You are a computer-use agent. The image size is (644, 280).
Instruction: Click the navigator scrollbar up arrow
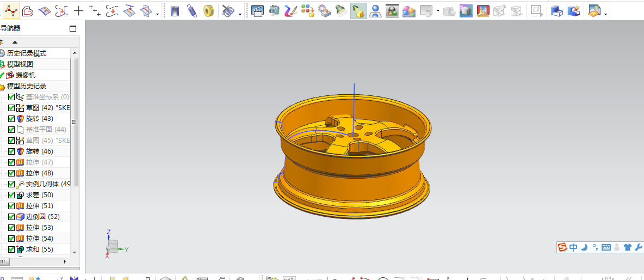tap(75, 53)
